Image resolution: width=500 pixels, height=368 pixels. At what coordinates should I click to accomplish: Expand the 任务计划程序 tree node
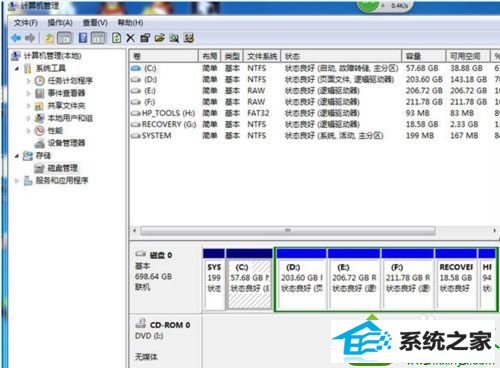click(29, 81)
